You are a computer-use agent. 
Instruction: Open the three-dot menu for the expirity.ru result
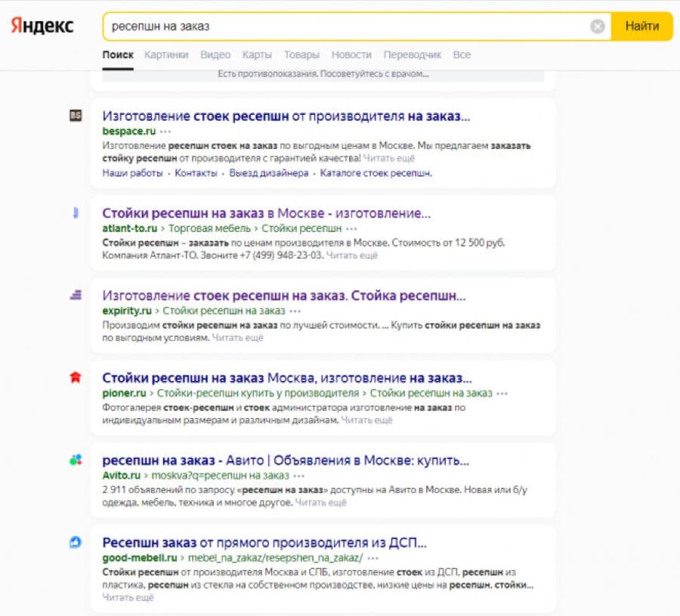tap(295, 311)
